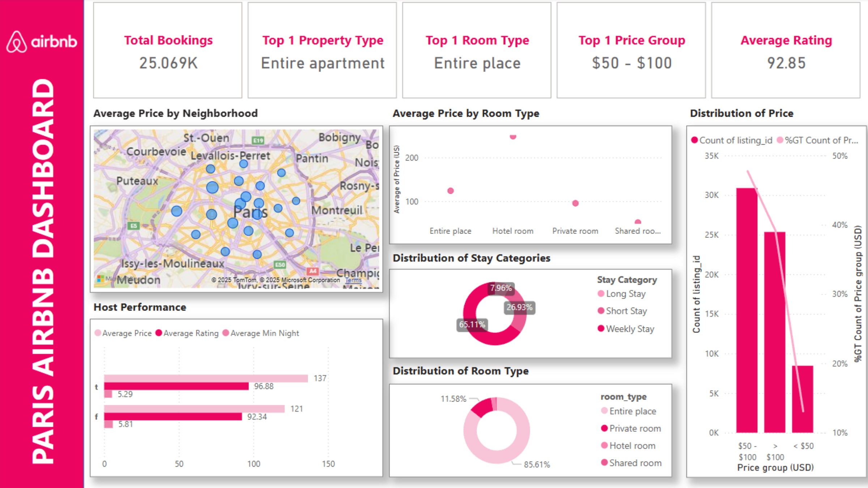868x488 pixels.
Task: Select the Private room price point
Action: (575, 204)
